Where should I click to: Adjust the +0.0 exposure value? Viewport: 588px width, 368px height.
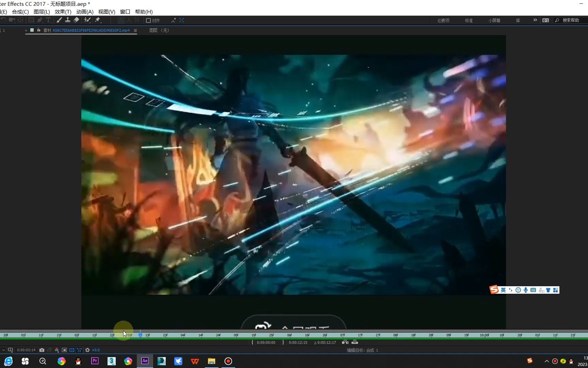96,350
